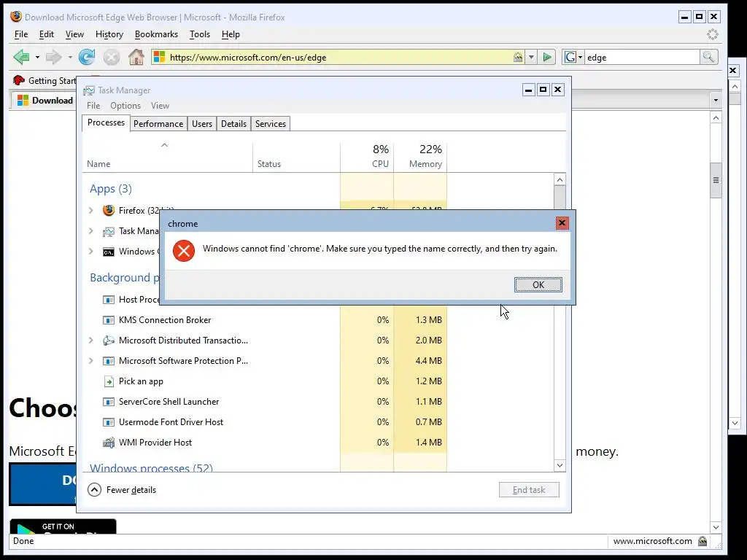
Task: Open Task Manager File menu
Action: 93,106
